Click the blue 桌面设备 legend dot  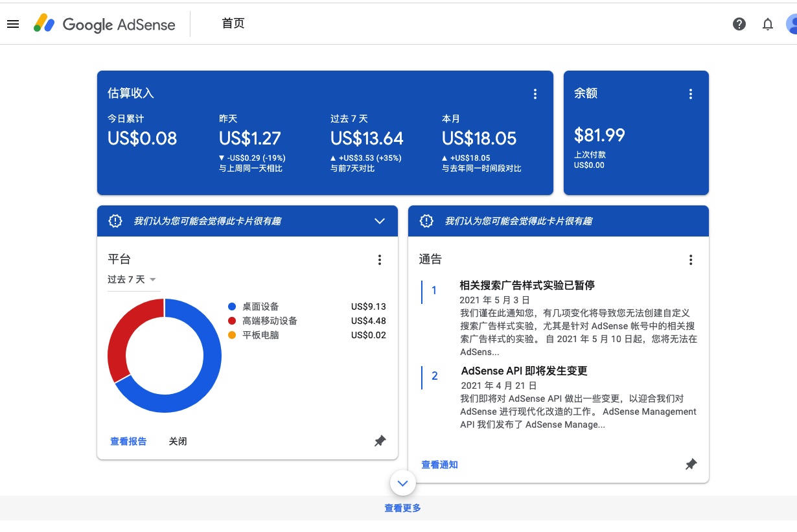click(x=232, y=306)
